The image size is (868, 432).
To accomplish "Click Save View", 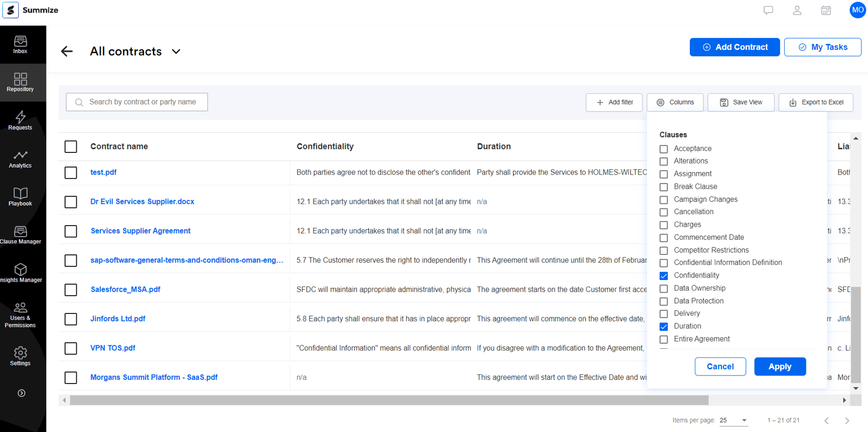I will pyautogui.click(x=741, y=102).
